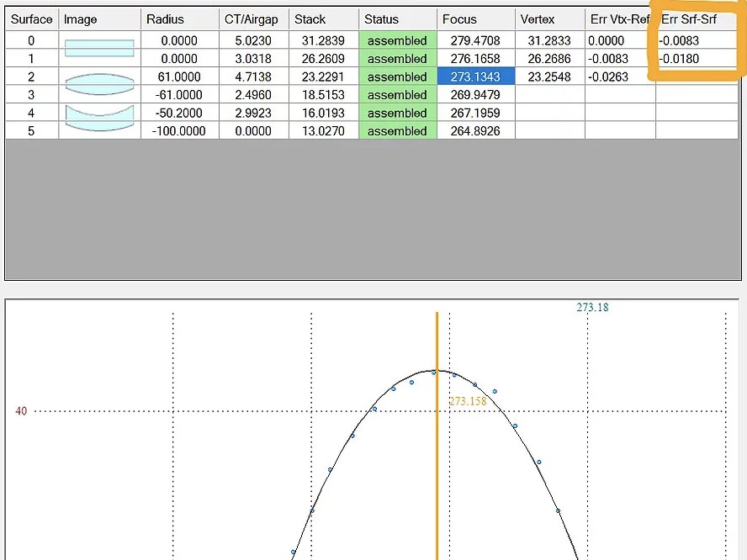747x560 pixels.
Task: Click the Focus column header
Action: click(x=475, y=19)
